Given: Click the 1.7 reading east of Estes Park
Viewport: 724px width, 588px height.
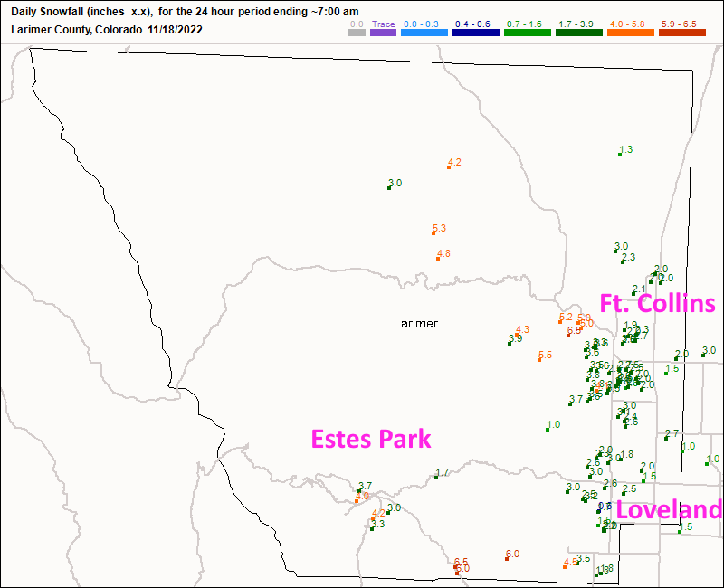Looking at the screenshot, I should click(443, 472).
